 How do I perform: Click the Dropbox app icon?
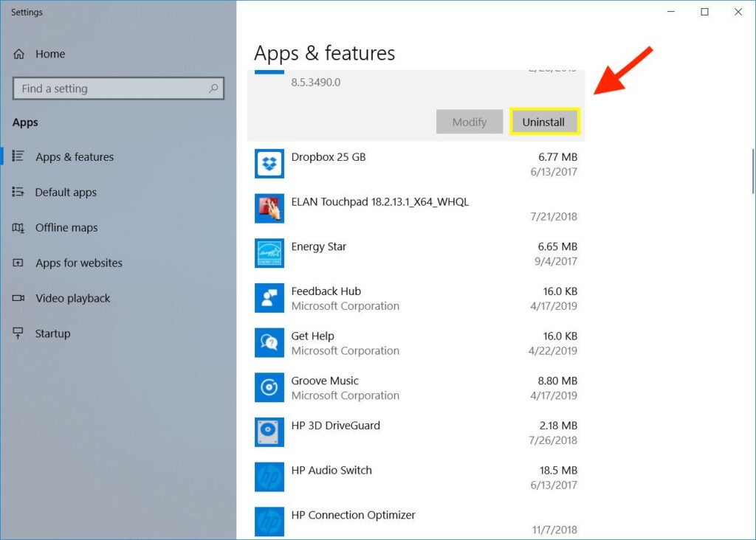[x=269, y=164]
